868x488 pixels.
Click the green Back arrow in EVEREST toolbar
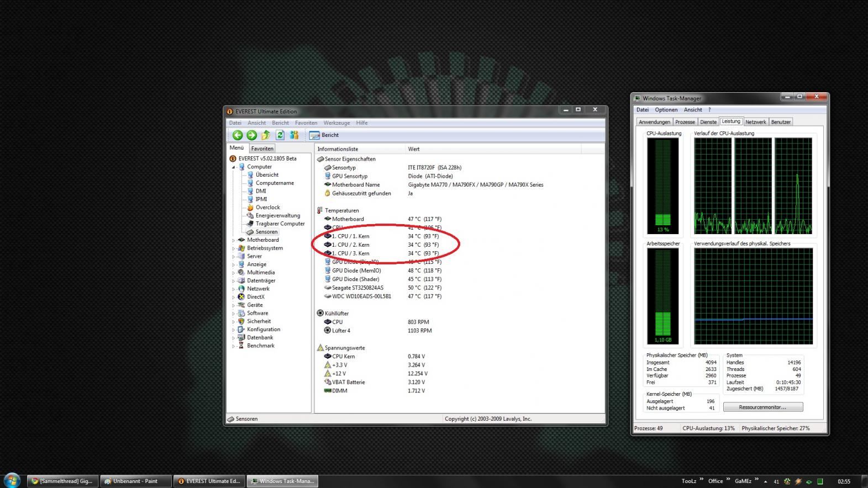[x=238, y=135]
